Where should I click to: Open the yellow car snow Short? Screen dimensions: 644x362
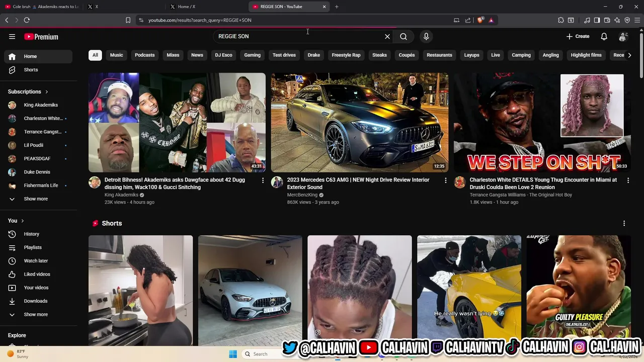point(469,291)
